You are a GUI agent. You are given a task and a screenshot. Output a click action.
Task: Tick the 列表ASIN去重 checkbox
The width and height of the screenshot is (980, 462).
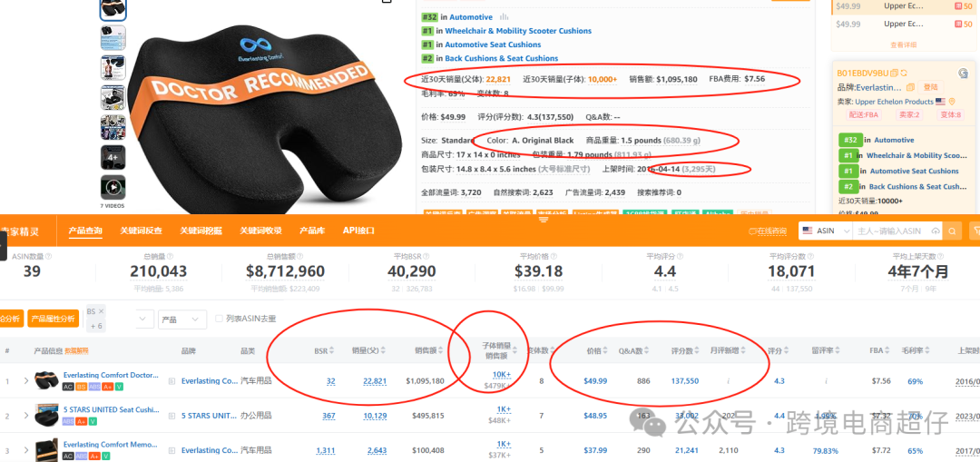219,319
